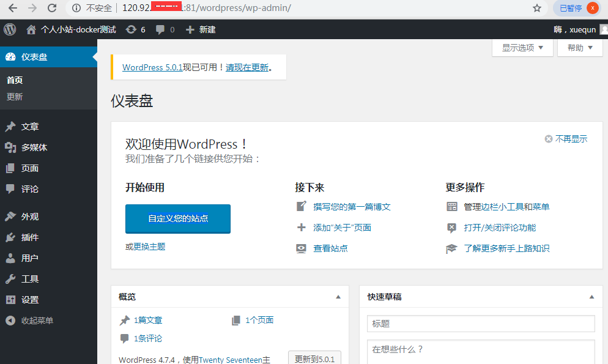This screenshot has height=364, width=608.
Task: Click the 在想些什么？ text area
Action: click(x=481, y=352)
